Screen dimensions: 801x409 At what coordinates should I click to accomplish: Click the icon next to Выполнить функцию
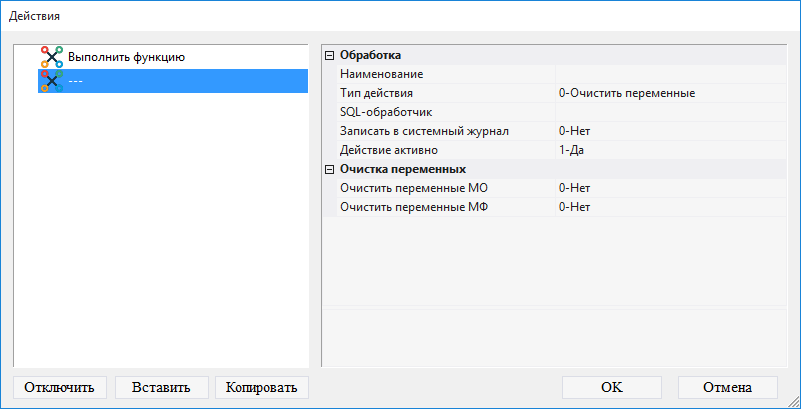51,57
